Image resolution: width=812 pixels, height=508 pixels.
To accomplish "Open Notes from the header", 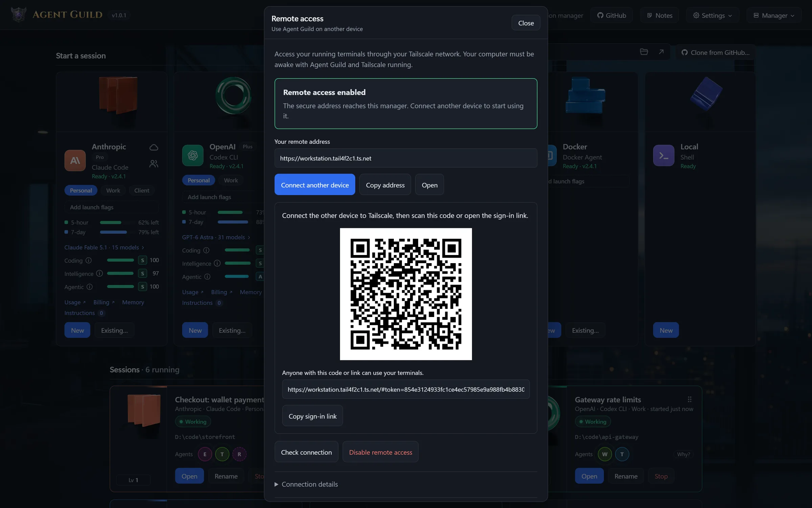I will point(659,15).
